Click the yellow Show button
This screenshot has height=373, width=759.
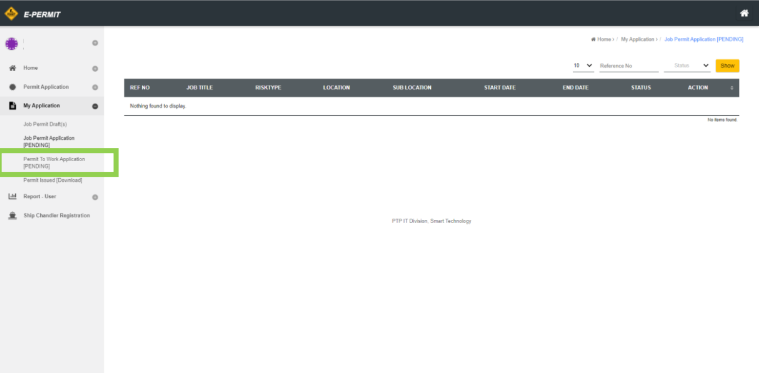(728, 66)
